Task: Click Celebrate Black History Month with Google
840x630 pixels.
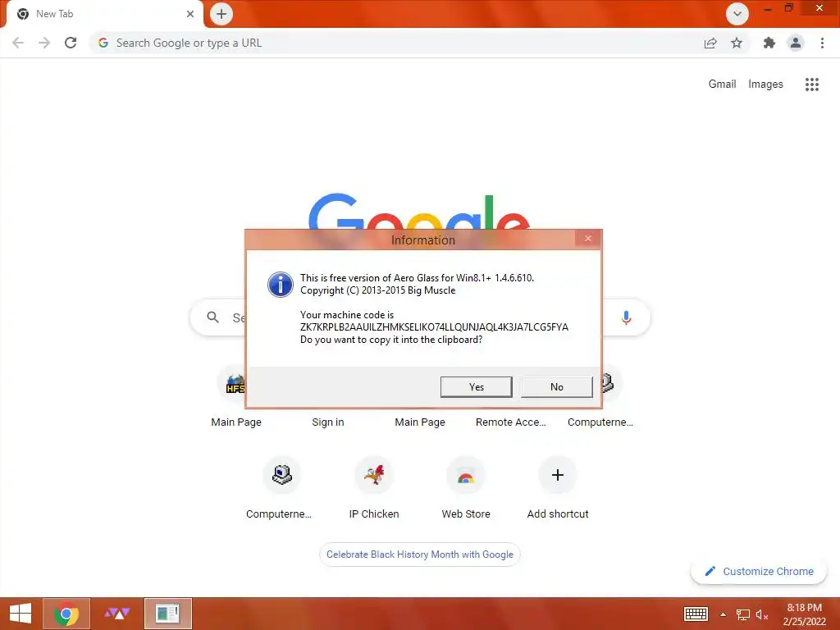Action: [x=420, y=555]
